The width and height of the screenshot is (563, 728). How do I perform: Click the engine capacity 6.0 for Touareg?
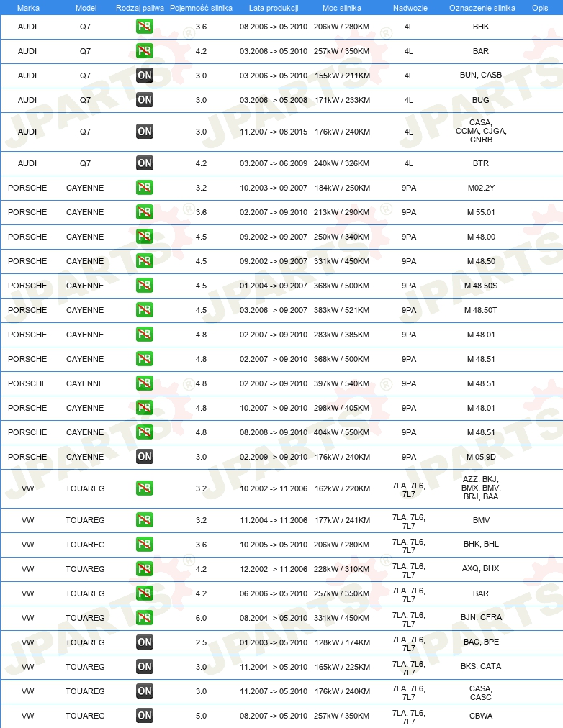click(x=201, y=618)
